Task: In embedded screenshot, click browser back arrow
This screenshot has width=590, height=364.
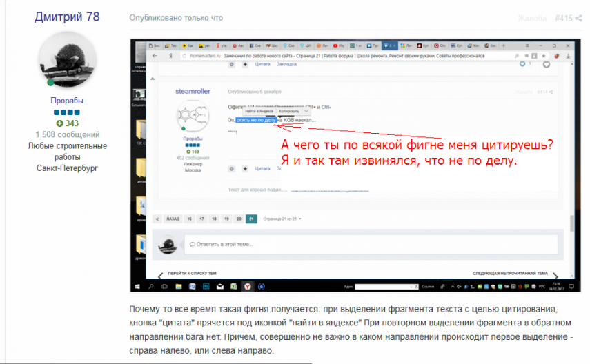Action: (155, 56)
